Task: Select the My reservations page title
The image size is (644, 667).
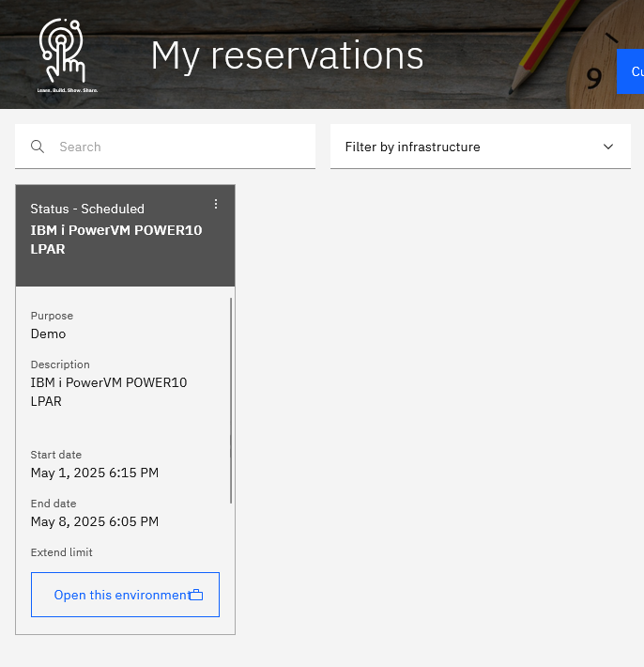Action: (287, 55)
